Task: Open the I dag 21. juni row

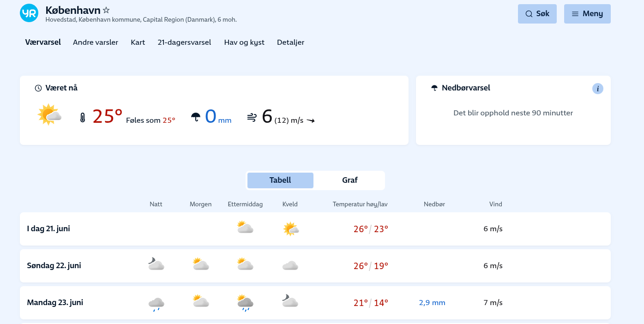Action: (315, 229)
